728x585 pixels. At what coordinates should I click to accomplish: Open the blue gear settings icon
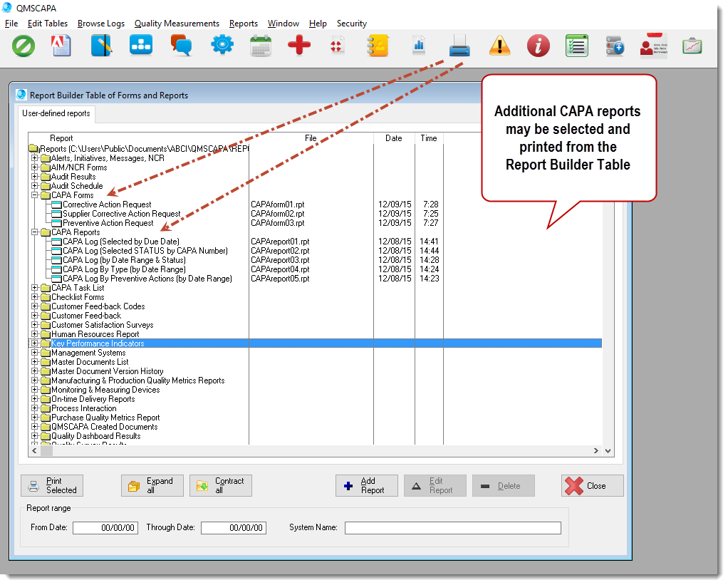[222, 46]
